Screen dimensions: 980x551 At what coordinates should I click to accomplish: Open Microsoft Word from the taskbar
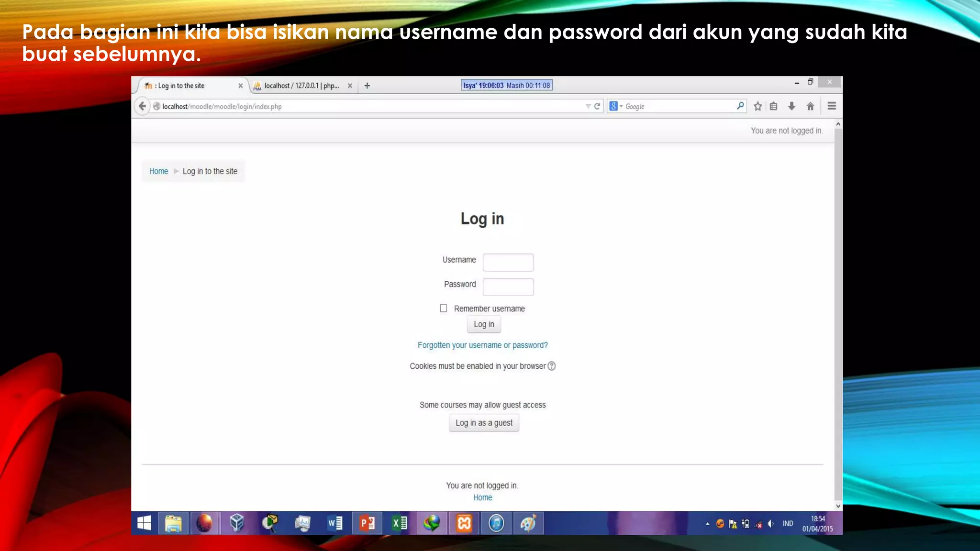335,523
